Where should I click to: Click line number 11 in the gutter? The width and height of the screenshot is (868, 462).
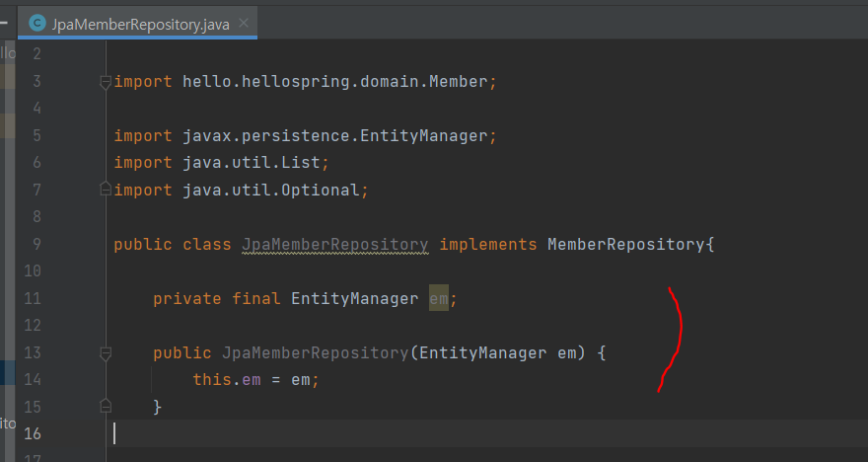point(33,298)
